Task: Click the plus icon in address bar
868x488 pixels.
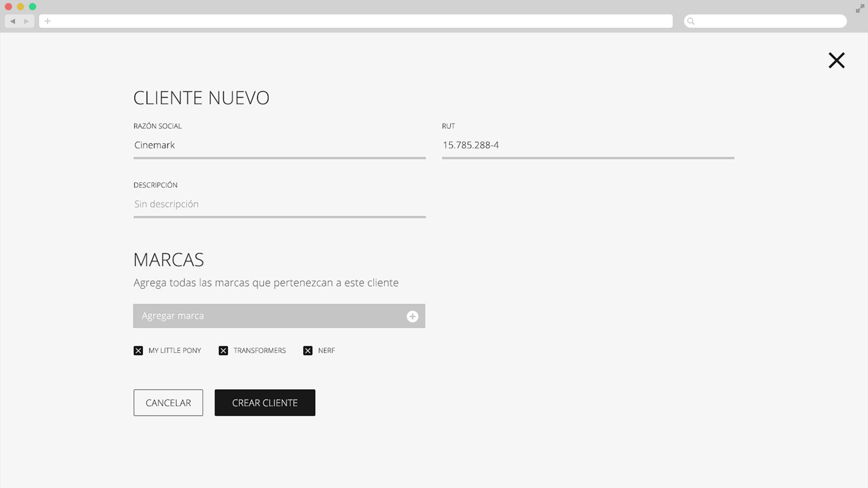Action: coord(48,21)
